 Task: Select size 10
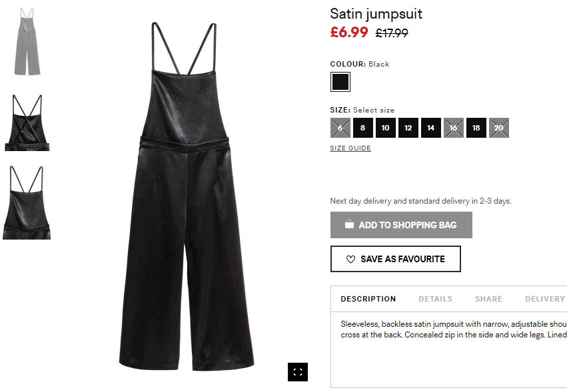386,128
